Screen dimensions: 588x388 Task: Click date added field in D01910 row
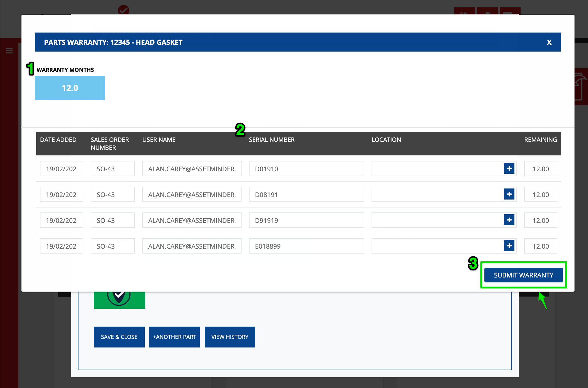click(x=62, y=169)
